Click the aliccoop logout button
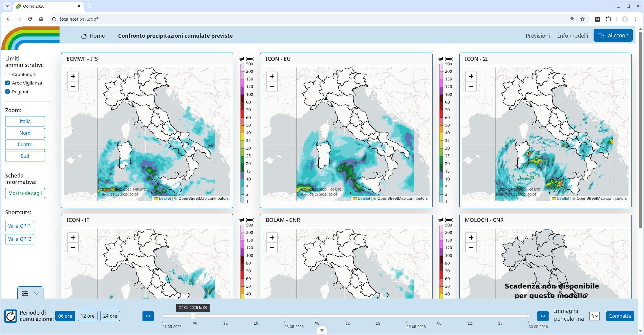Screen dimensions: 644x335 pyautogui.click(x=613, y=36)
